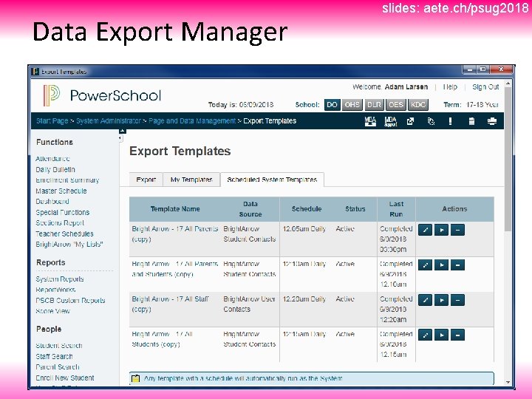Click the translate/refresh icon in navigation bar

tap(431, 121)
